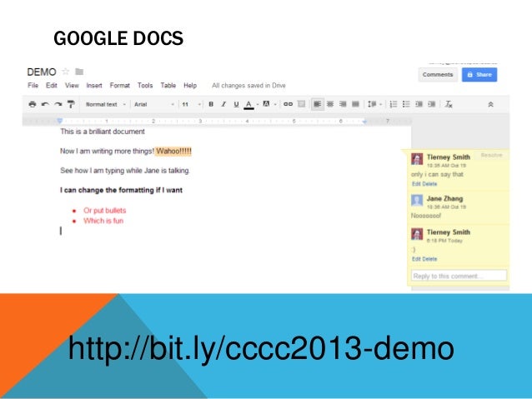Screen dimensions: 532x399
Task: Click the highlighted 'Wahoo!!!!!' text
Action: click(173, 152)
